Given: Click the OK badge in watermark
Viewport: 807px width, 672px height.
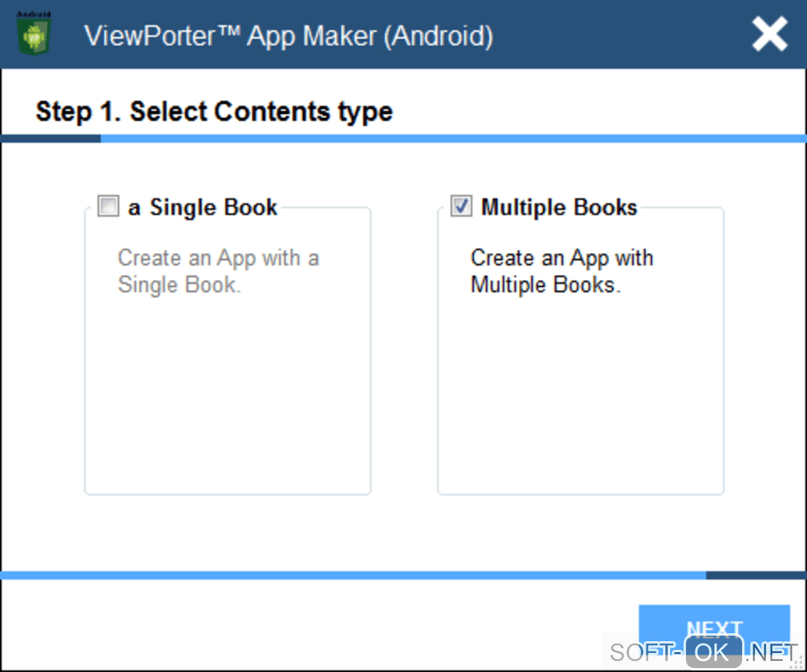Looking at the screenshot, I should 712,653.
